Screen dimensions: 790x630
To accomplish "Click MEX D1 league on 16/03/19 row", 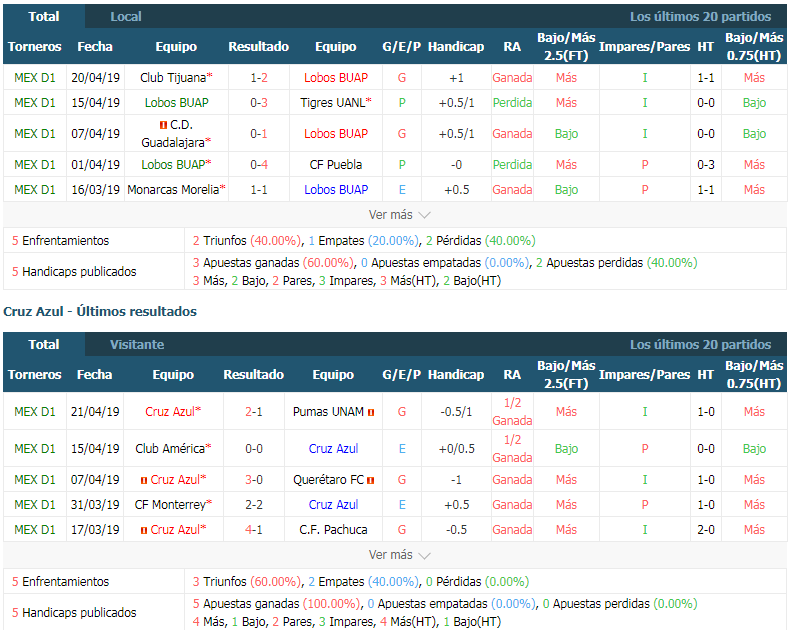I will 35,190.
